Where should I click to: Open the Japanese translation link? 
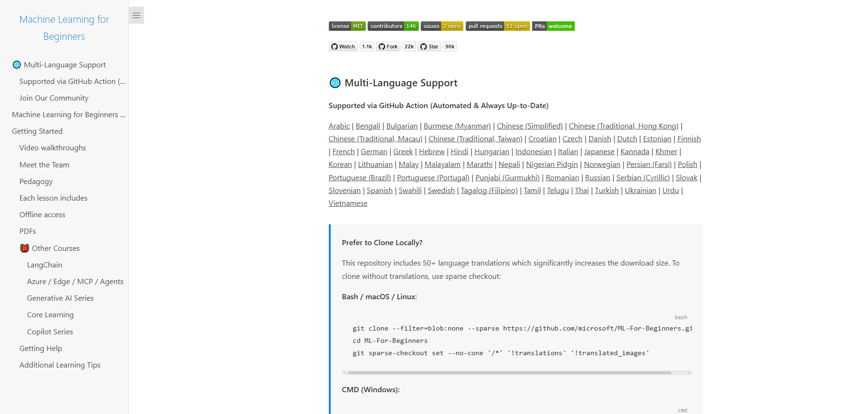pyautogui.click(x=599, y=152)
